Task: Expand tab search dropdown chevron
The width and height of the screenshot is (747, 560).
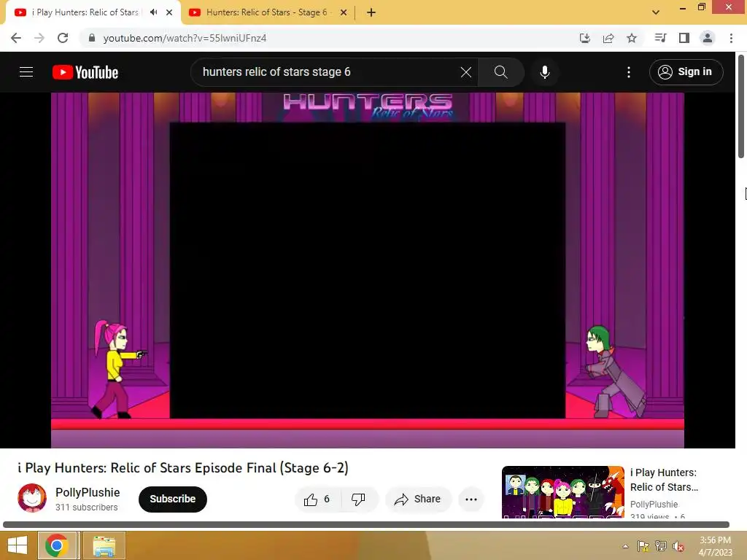Action: [656, 12]
